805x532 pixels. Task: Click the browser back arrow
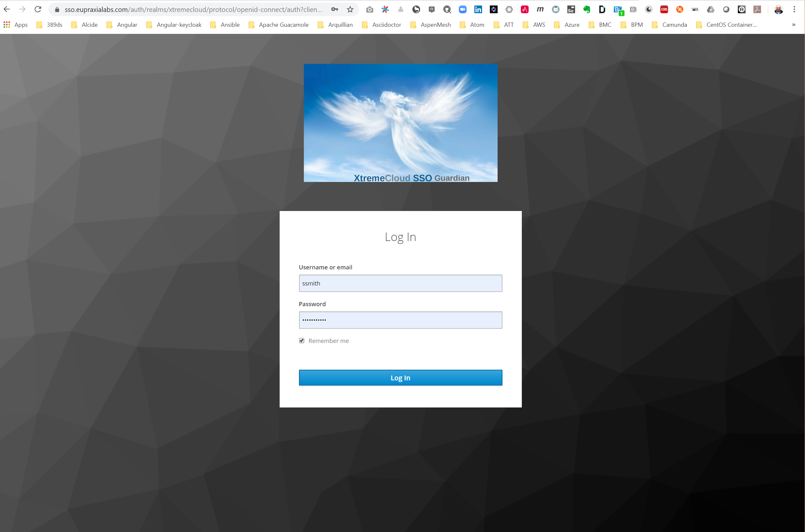click(x=7, y=9)
